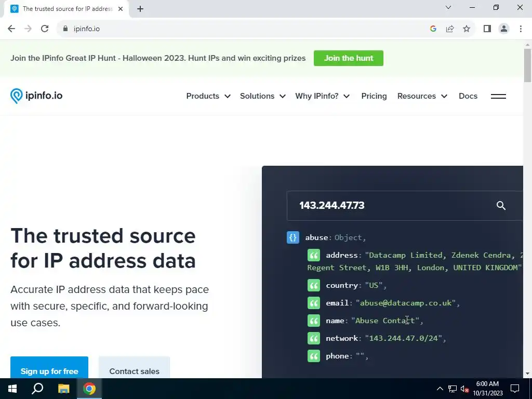Click Join the hunt button
532x399 pixels.
pos(349,58)
